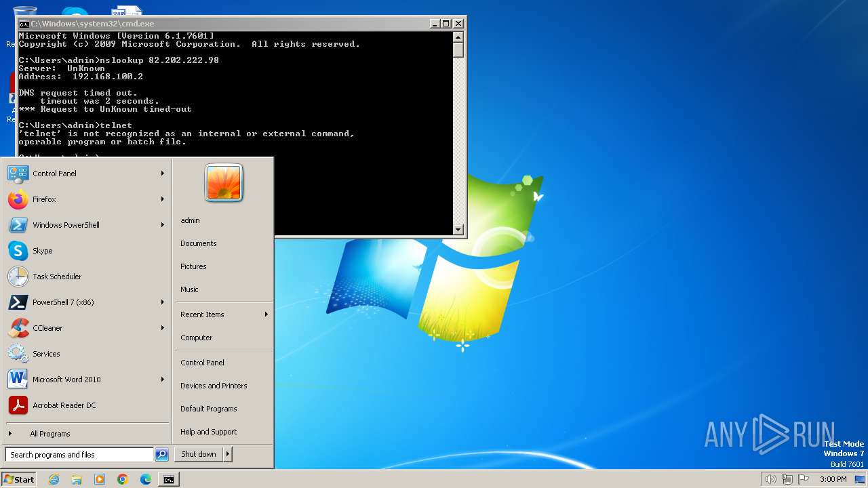Expand CCleaner jump list arrow
This screenshot has height=488, width=868.
coord(163,328)
